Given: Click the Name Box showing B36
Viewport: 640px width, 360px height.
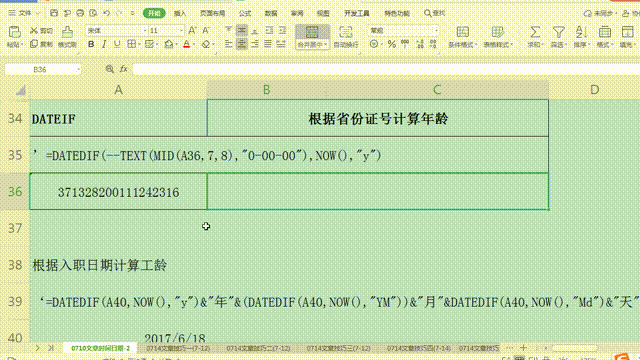Looking at the screenshot, I should pos(40,70).
